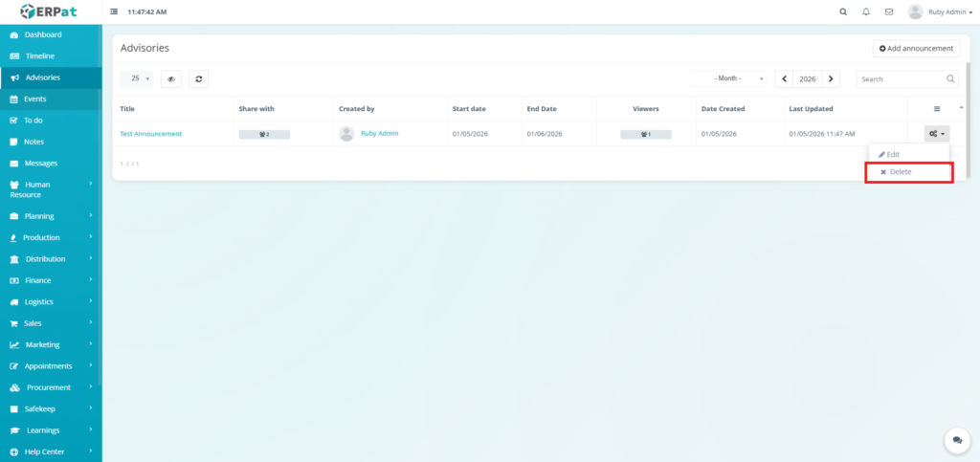
Task: Toggle the sidebar hamburger menu icon
Action: pyautogui.click(x=115, y=12)
